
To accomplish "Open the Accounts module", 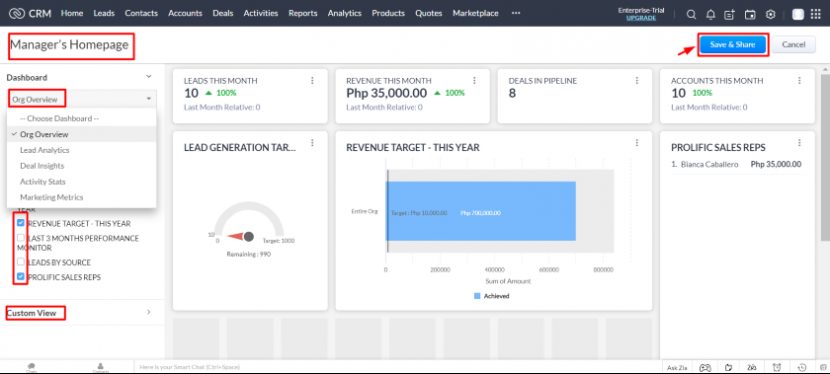I will point(185,13).
